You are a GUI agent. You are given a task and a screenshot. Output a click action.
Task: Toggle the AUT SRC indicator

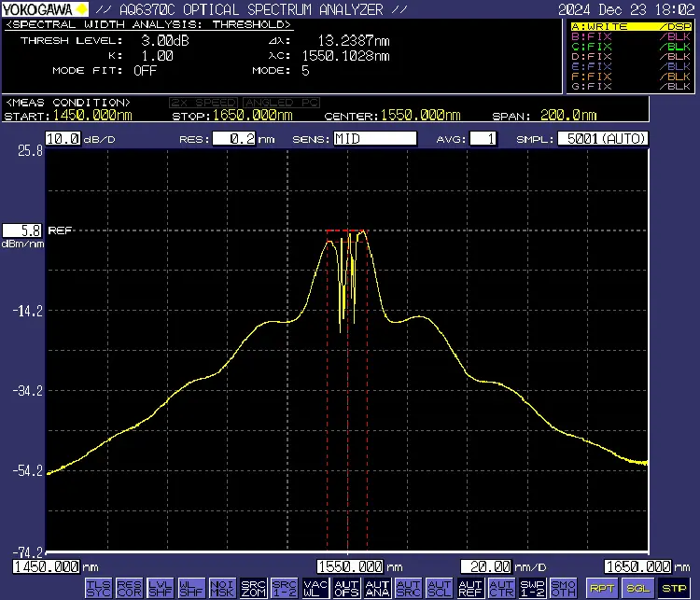click(x=409, y=588)
